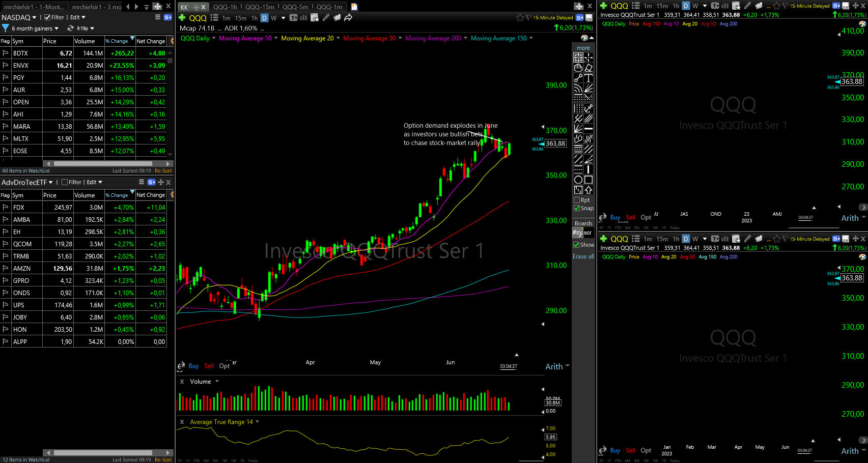Click the star favorite icon in main chart
This screenshot has height=463, width=868.
pyautogui.click(x=520, y=18)
